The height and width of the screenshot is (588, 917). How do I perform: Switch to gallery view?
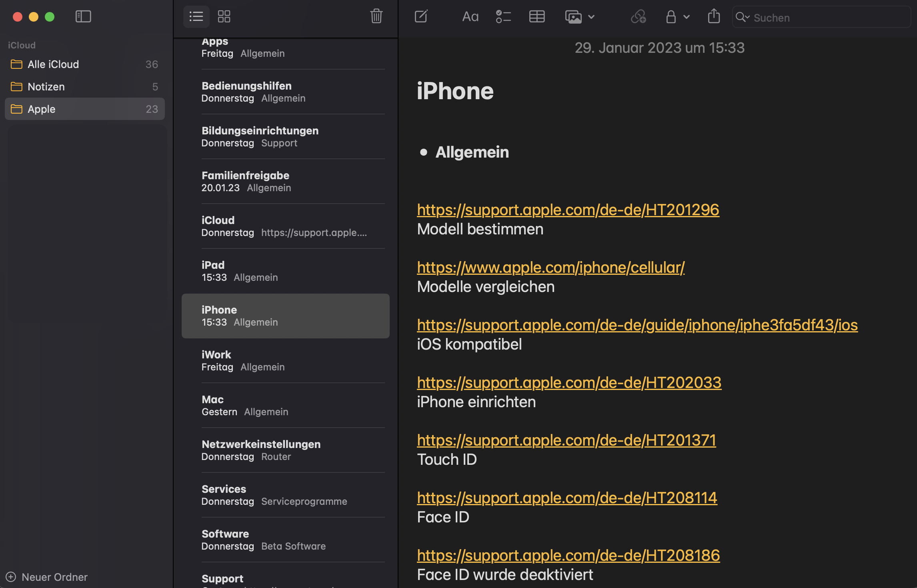[224, 16]
